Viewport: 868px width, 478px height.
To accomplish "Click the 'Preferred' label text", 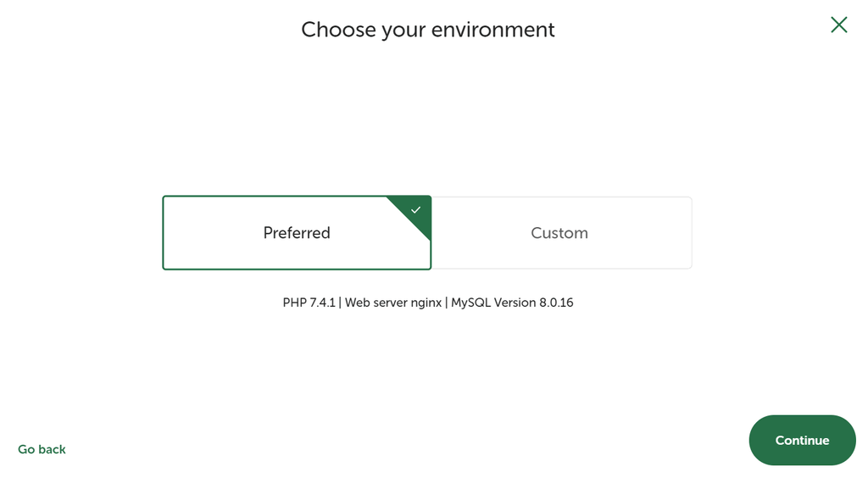I will (297, 233).
